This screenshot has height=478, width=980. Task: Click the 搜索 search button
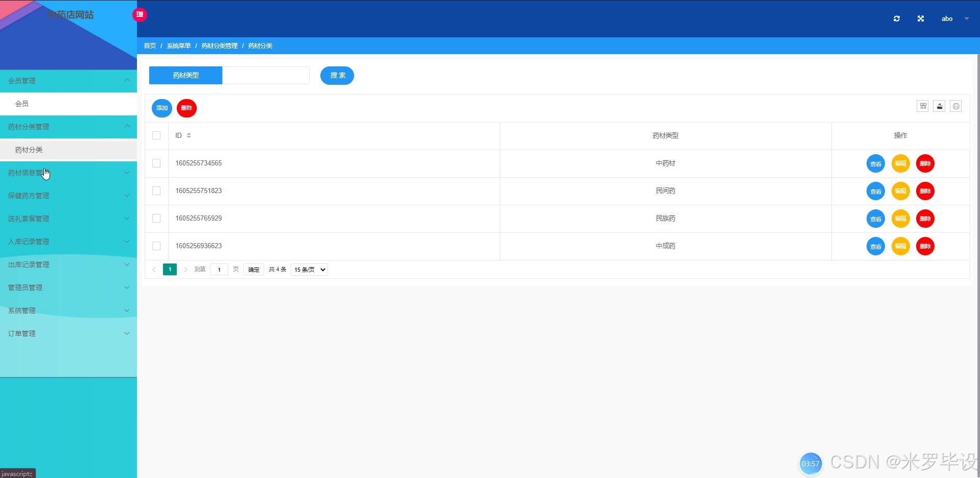point(337,76)
